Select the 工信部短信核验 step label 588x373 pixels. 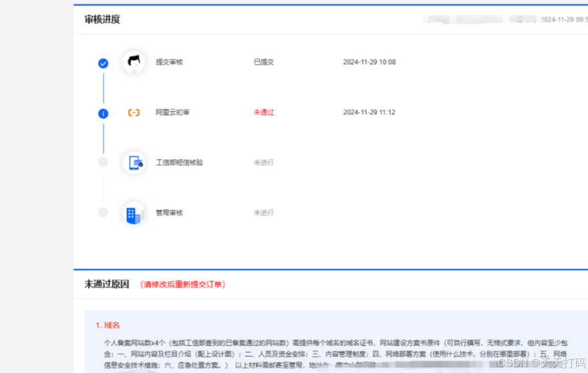(179, 162)
